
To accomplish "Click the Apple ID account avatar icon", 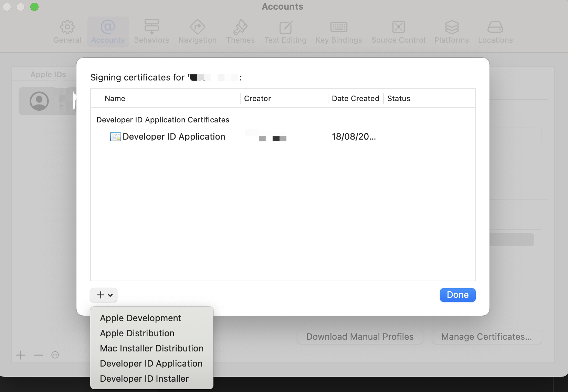I will pyautogui.click(x=39, y=101).
